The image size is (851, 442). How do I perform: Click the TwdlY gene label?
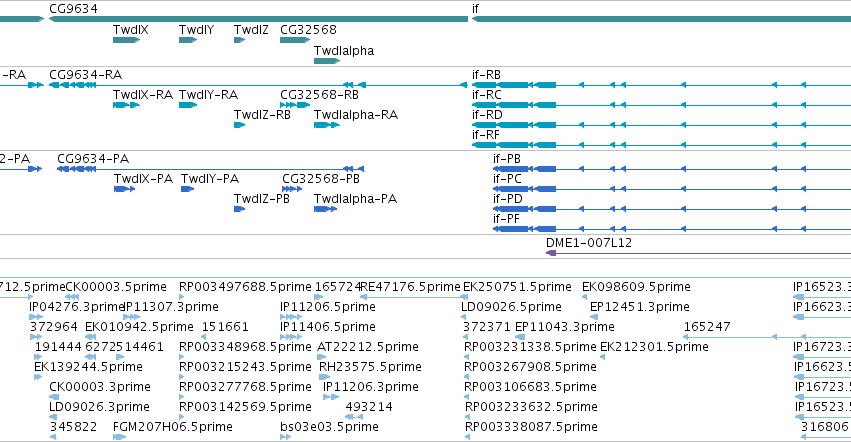196,30
